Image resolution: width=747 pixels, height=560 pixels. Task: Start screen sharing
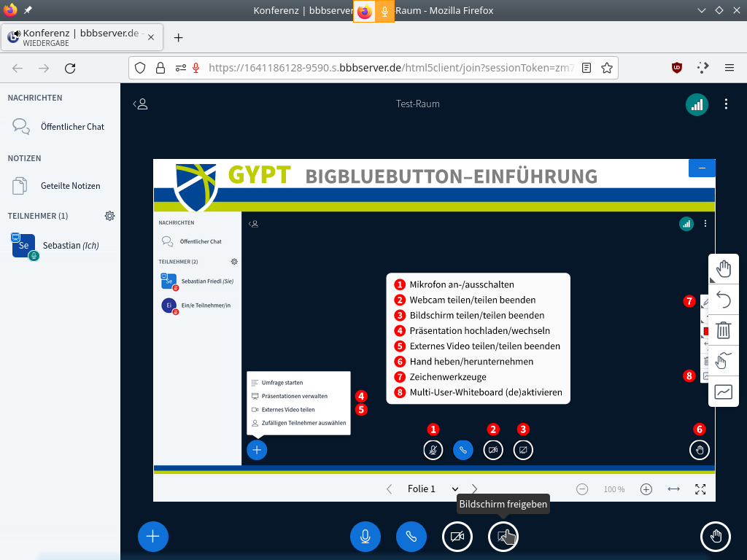(x=503, y=537)
